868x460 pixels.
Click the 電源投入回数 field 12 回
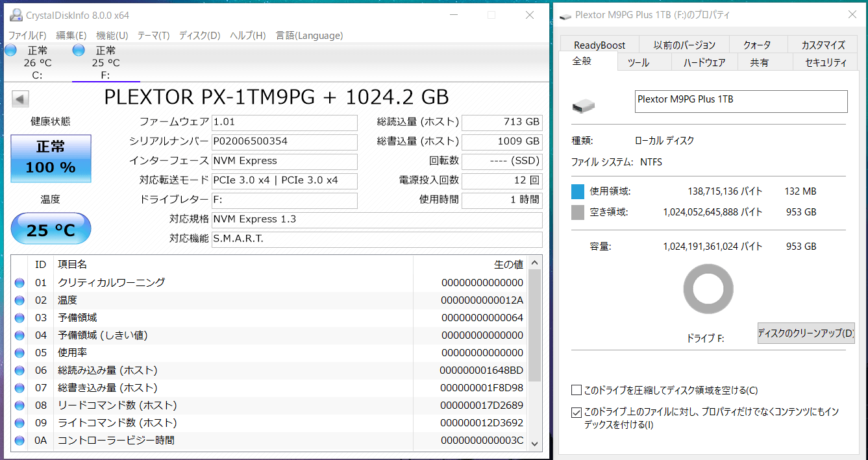[502, 180]
